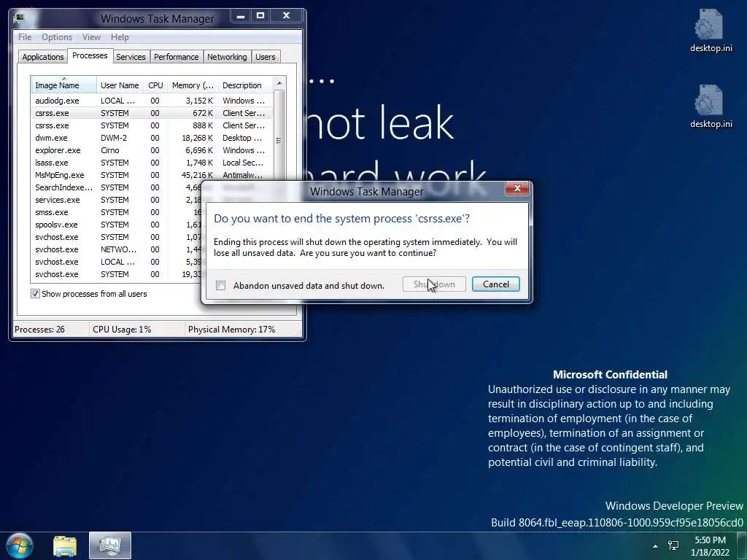Sort by Memory column header
Screen dimensions: 747x560
[x=193, y=85]
